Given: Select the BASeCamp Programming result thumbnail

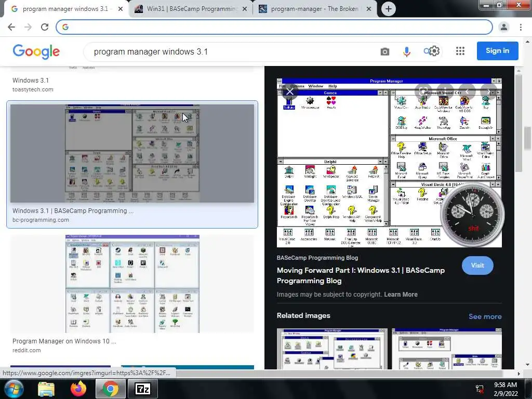Looking at the screenshot, I should [x=132, y=153].
